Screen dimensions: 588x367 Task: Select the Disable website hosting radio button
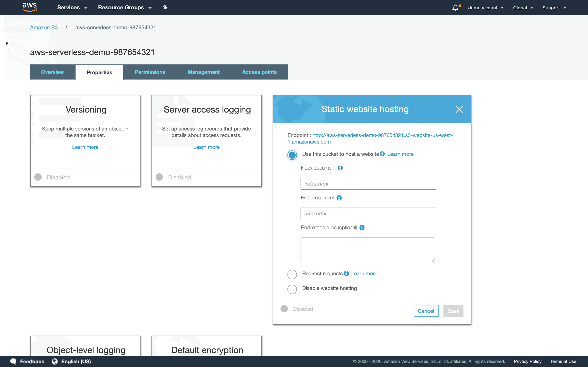point(293,288)
